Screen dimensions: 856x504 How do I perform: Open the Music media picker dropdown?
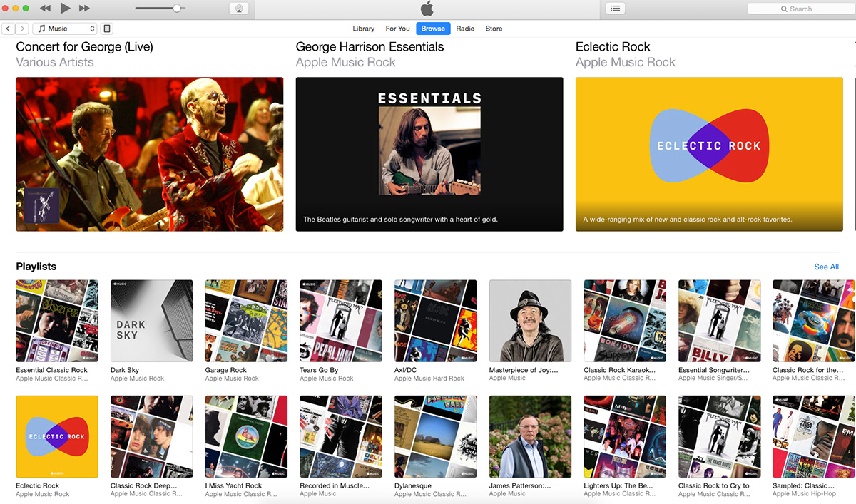(65, 29)
